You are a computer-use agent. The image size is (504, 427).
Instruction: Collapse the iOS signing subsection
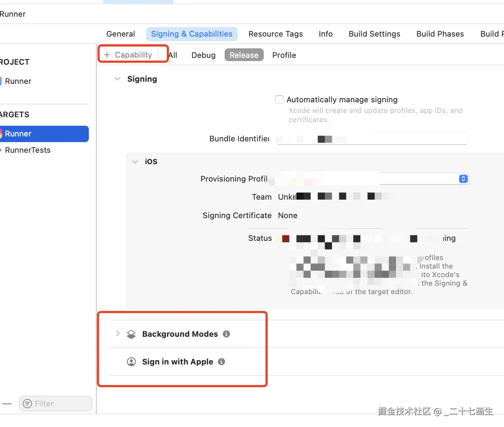coord(135,162)
